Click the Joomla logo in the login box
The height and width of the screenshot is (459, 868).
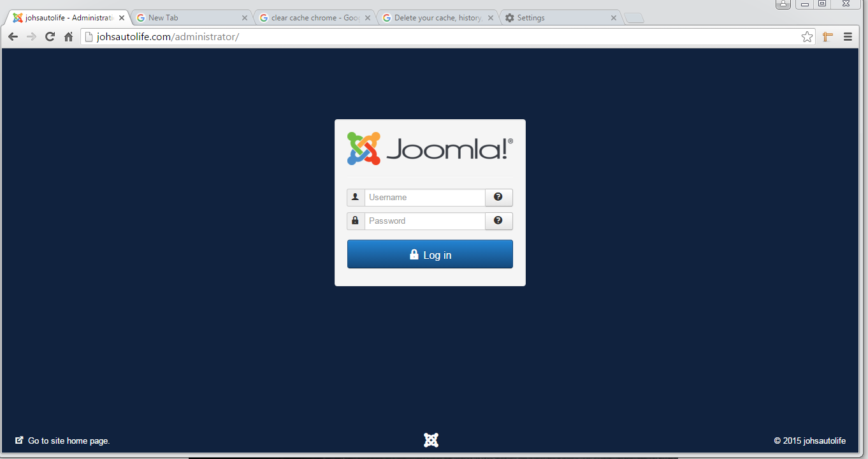point(430,149)
